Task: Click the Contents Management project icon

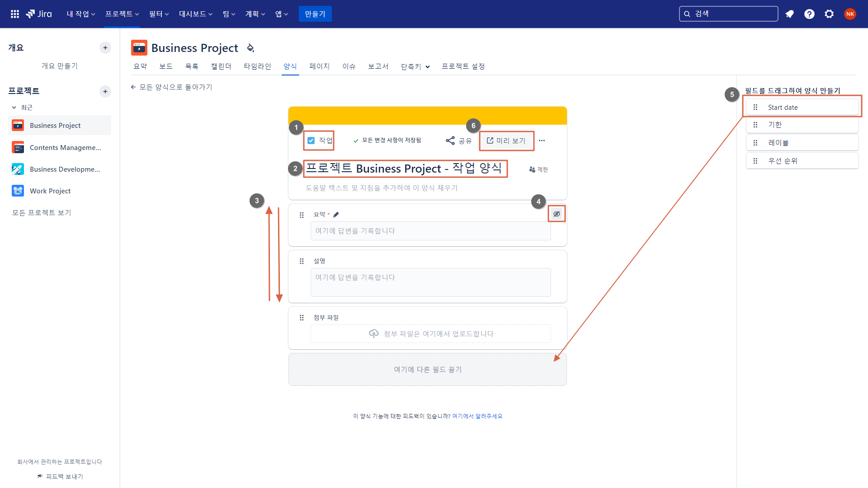Action: click(18, 147)
